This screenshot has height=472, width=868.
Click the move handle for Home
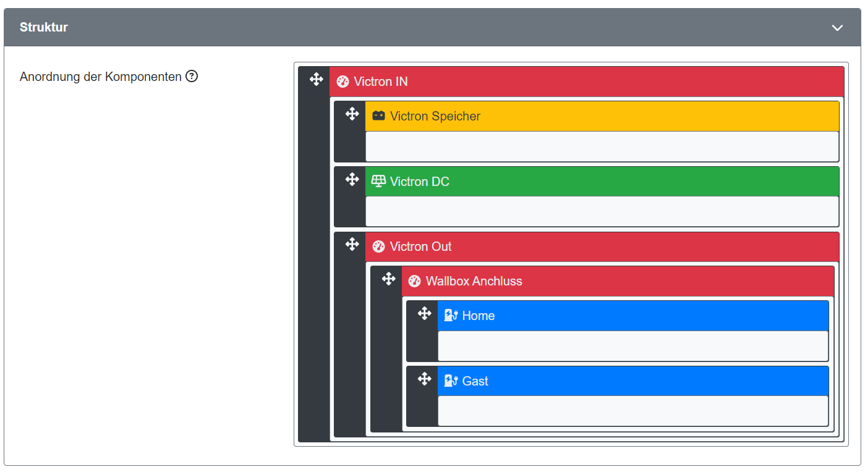[x=424, y=313]
